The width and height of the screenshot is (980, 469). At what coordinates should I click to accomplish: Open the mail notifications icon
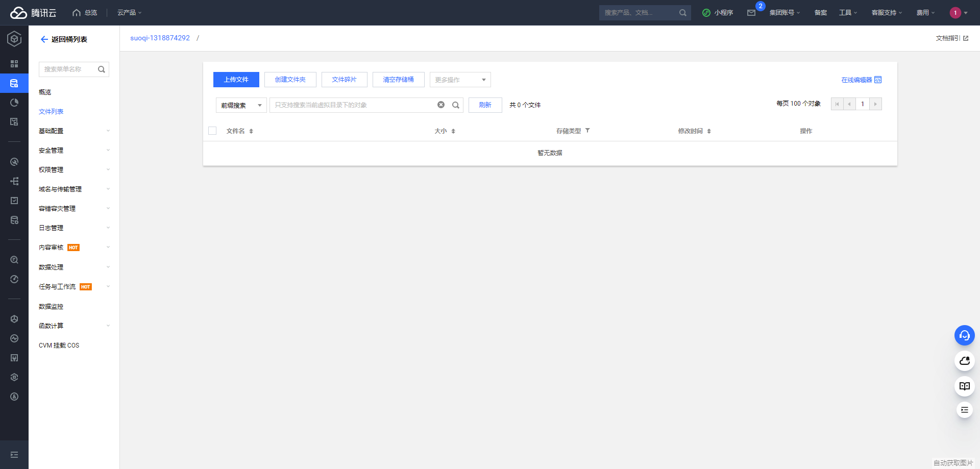click(x=751, y=13)
